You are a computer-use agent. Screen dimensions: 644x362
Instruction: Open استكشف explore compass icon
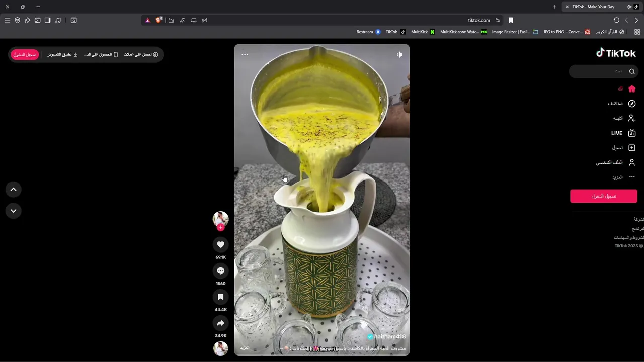point(632,104)
